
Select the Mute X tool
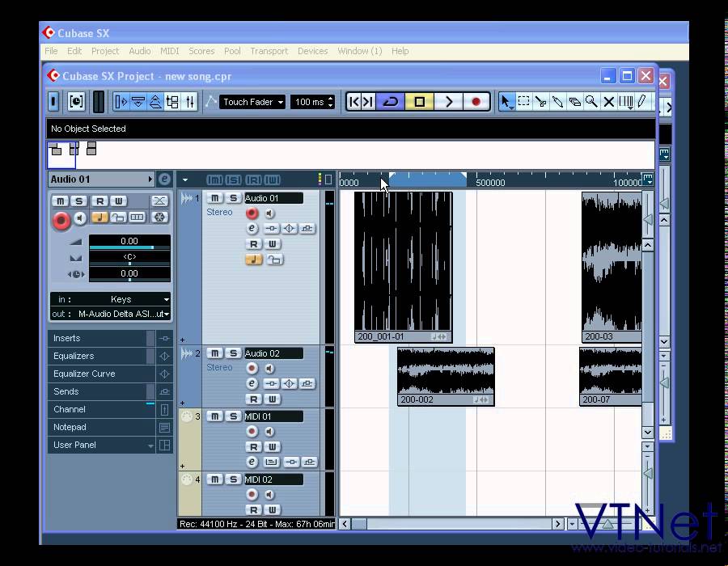click(x=608, y=102)
